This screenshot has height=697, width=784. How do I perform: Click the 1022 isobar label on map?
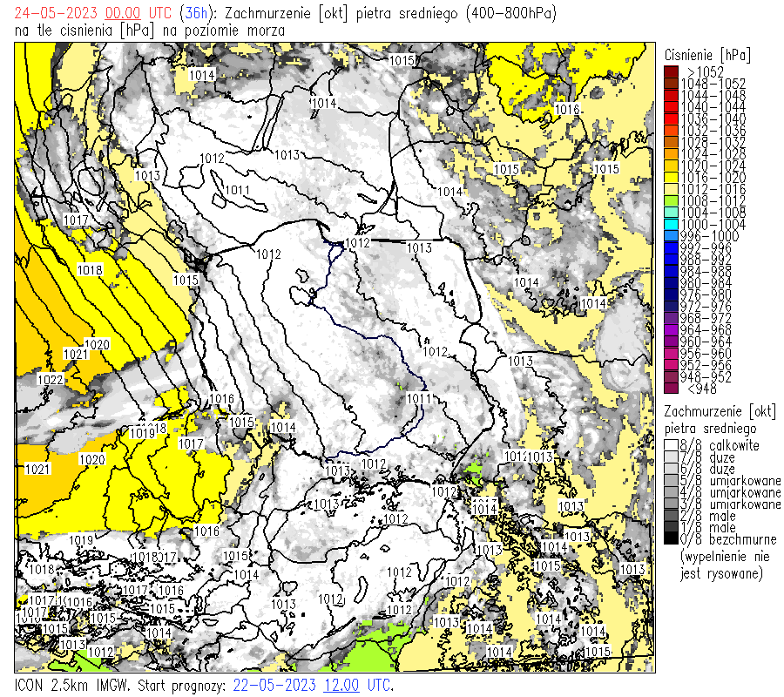pyautogui.click(x=51, y=380)
